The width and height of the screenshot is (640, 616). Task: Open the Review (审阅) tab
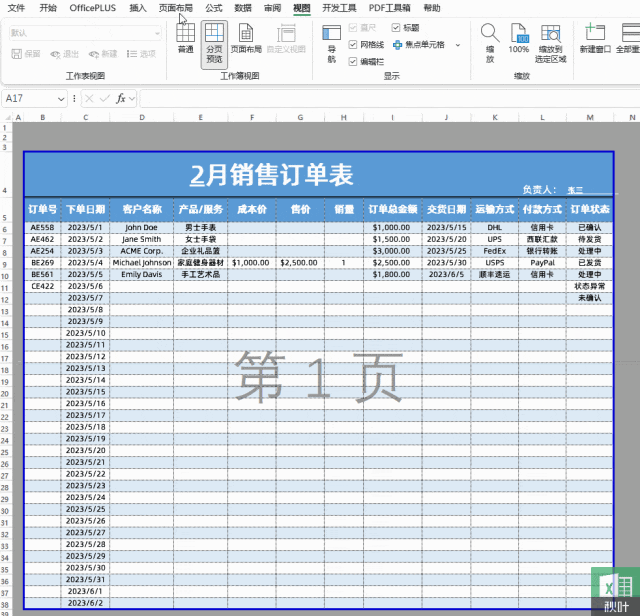272,8
